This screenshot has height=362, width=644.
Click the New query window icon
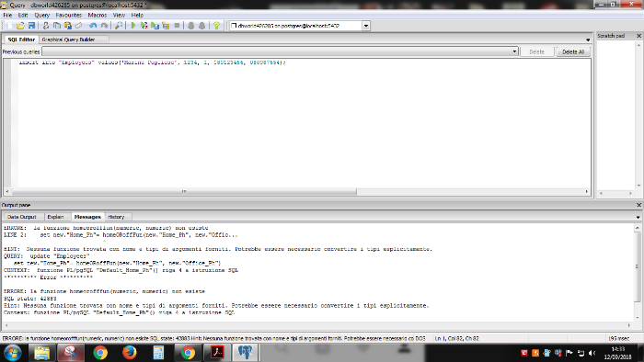coord(9,26)
